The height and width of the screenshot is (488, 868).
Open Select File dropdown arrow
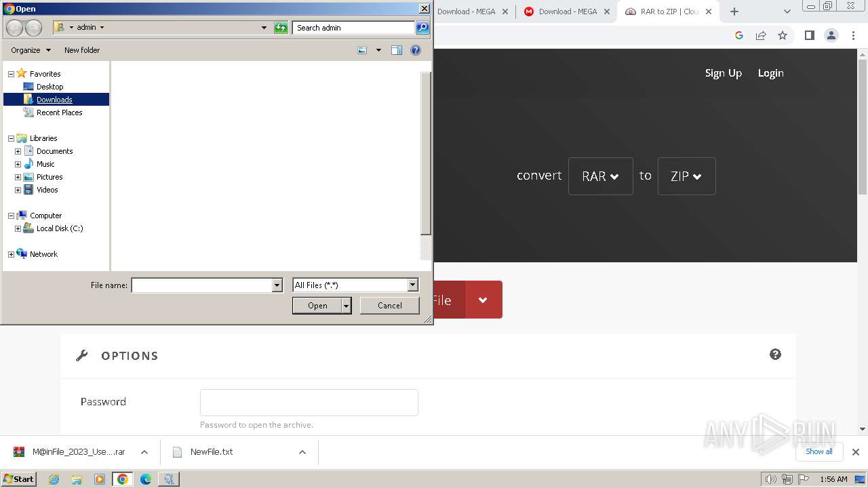[x=484, y=300]
